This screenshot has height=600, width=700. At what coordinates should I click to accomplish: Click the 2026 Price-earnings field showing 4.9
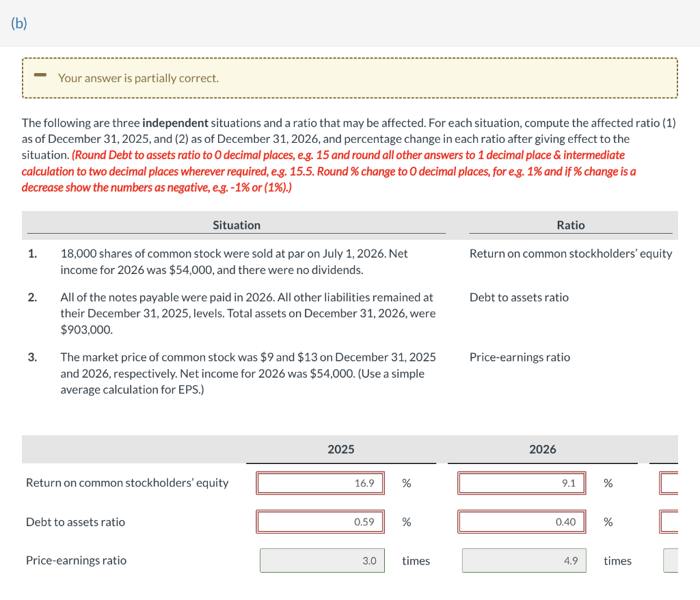pos(524,560)
